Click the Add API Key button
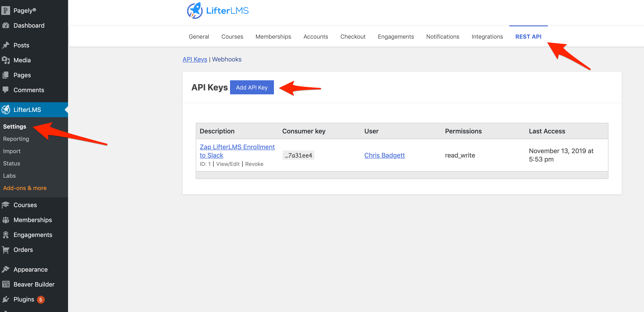 252,87
